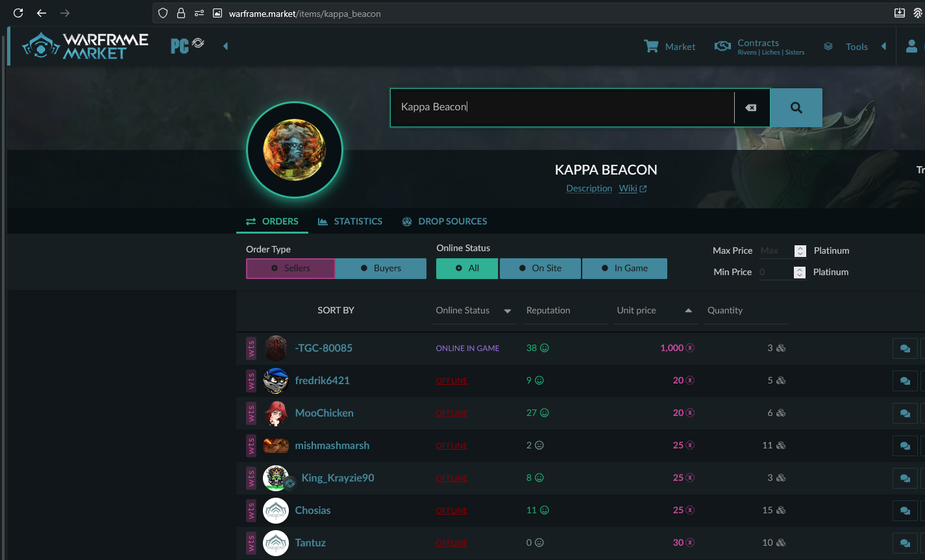Screen dimensions: 925x560
Task: Click -TGC-80085's 1,000 platinum price
Action: tap(677, 348)
